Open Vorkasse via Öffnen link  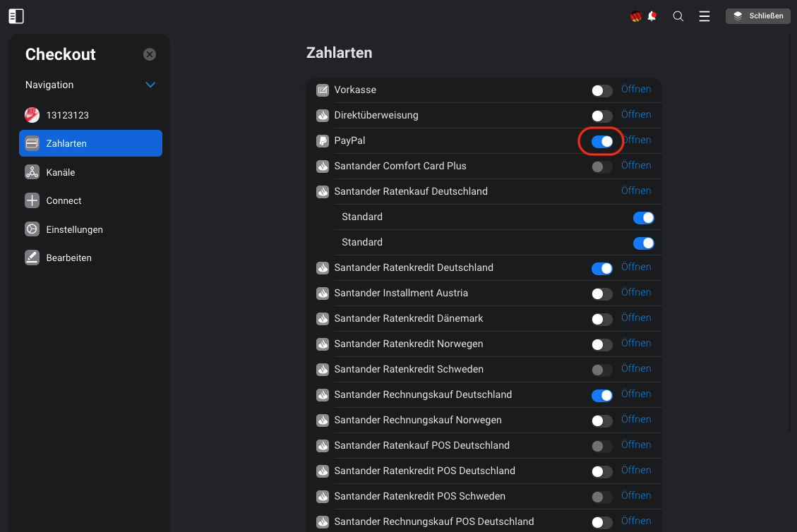[x=636, y=90]
